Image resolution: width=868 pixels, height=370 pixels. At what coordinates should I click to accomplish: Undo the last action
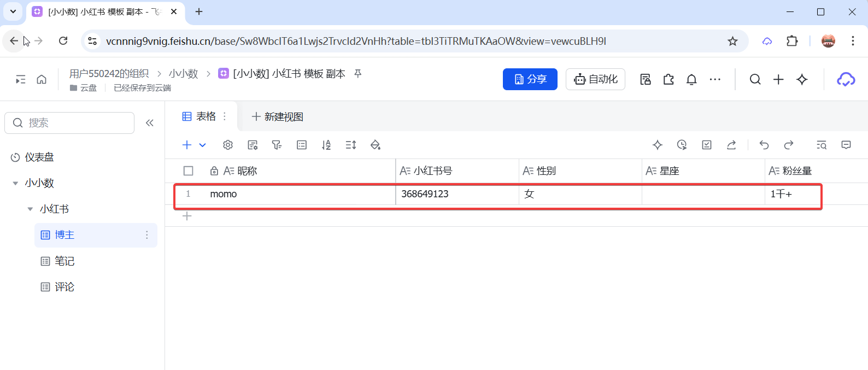pyautogui.click(x=764, y=145)
